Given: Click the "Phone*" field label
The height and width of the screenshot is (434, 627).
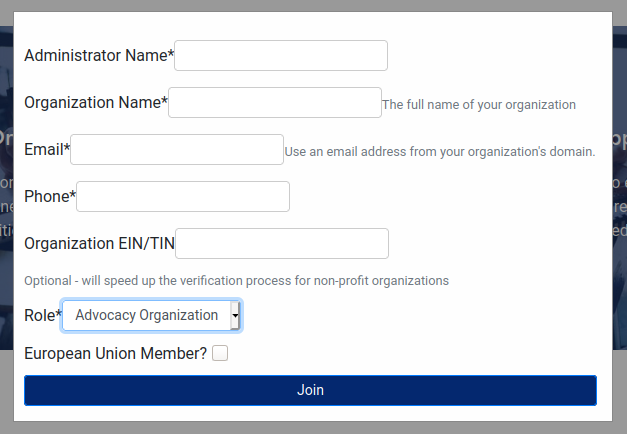Looking at the screenshot, I should [x=49, y=197].
